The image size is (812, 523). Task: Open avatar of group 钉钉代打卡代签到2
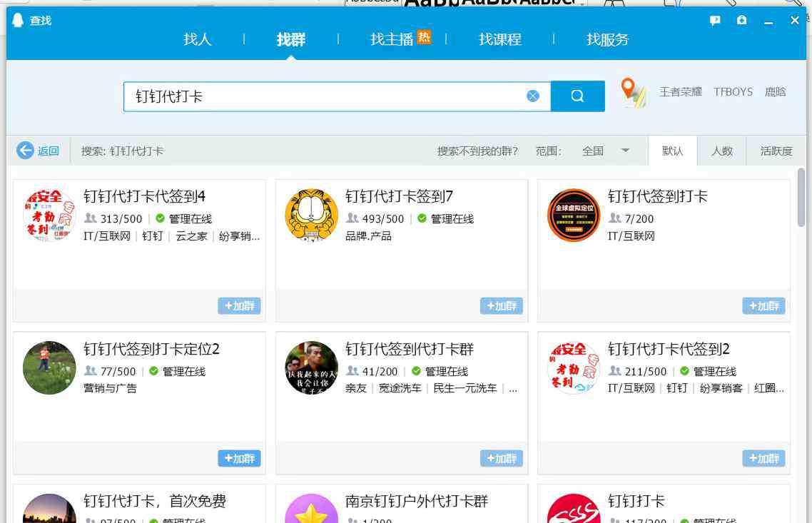[574, 367]
